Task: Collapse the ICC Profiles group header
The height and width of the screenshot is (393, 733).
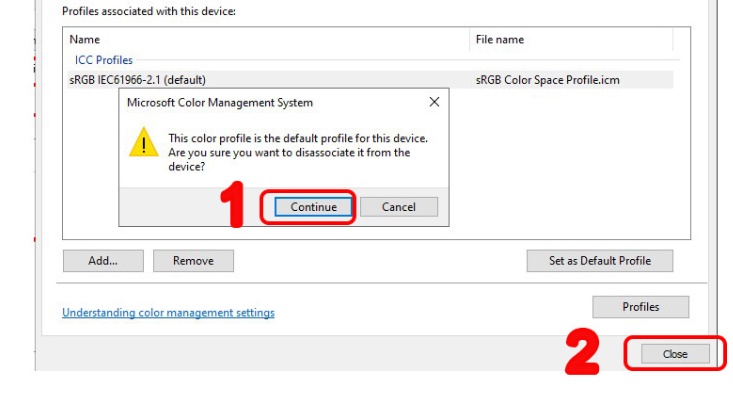Action: 104,60
